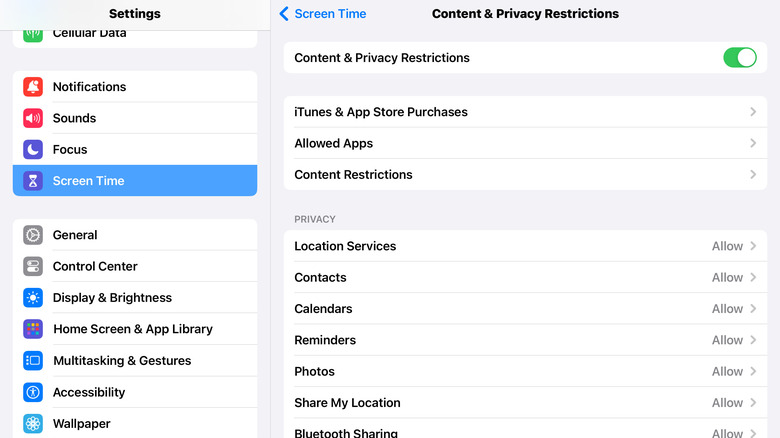Viewport: 780px width, 438px height.
Task: Click the Settings title in sidebar header
Action: 135,13
